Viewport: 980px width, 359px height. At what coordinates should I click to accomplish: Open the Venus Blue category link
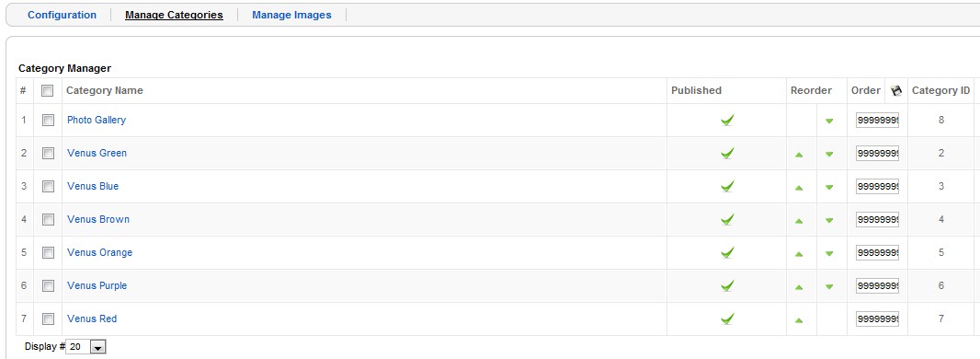click(93, 186)
